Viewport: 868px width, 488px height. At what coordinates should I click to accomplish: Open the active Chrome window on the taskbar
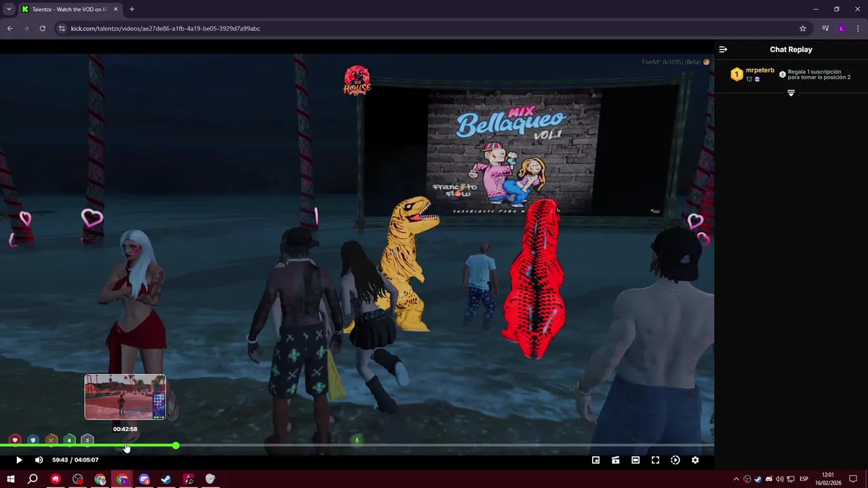click(x=122, y=479)
